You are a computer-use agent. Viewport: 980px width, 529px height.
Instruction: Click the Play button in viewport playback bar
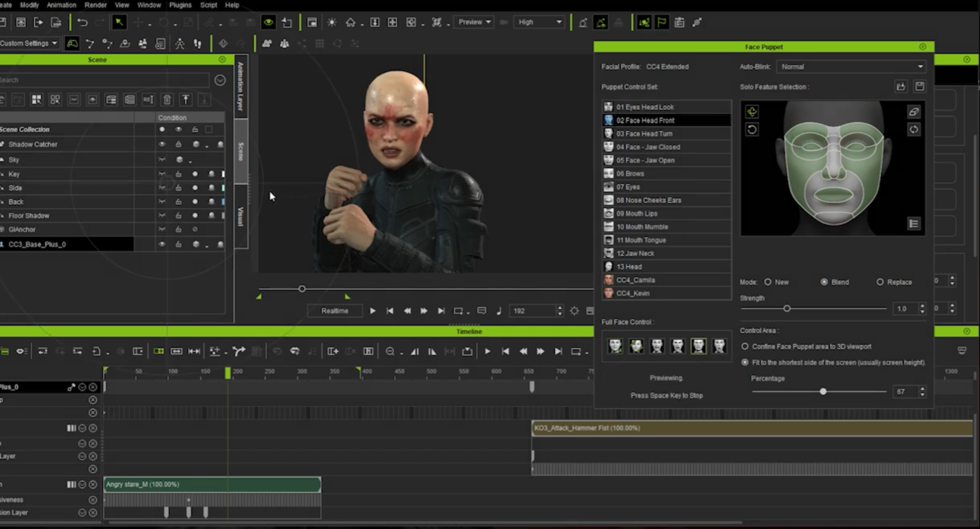coord(373,311)
